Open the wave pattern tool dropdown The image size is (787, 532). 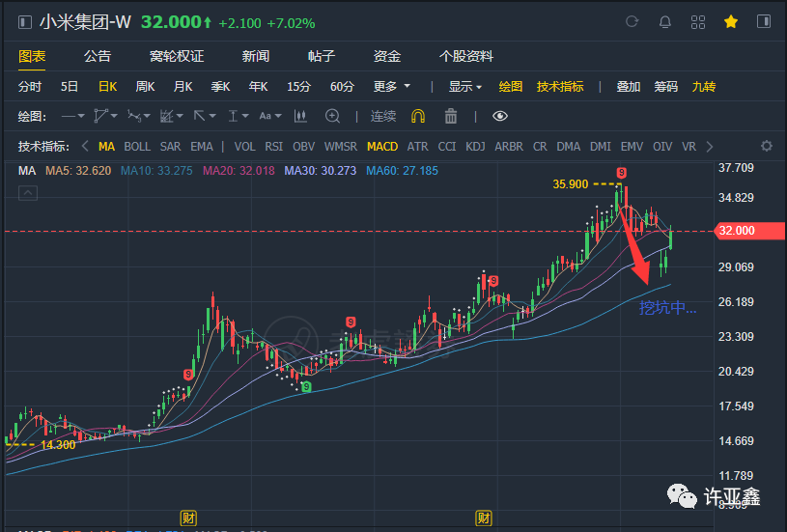[138, 117]
